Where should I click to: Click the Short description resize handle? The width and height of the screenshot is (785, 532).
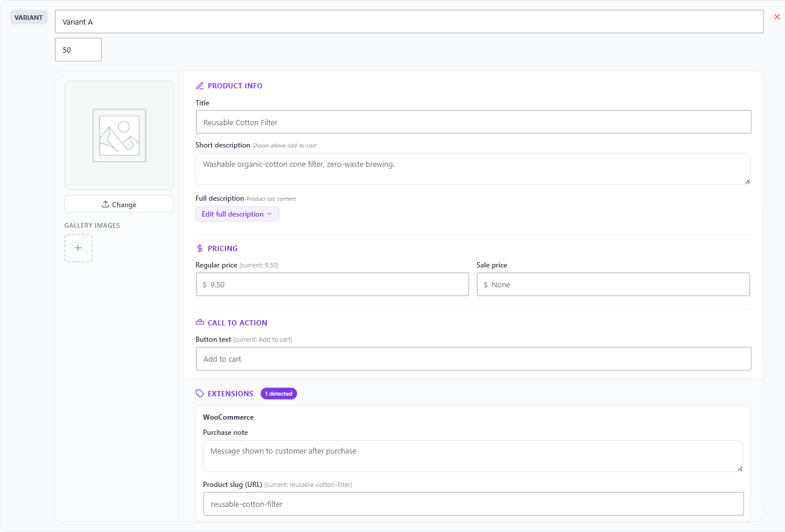pos(748,181)
